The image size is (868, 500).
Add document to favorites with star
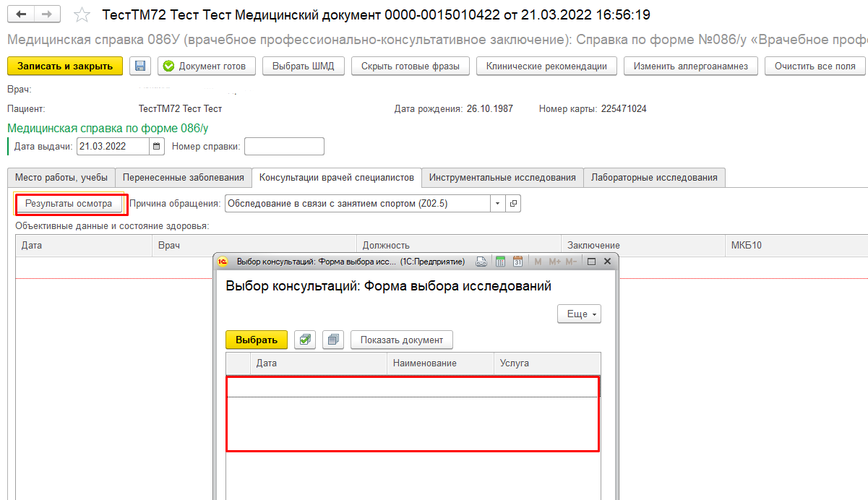83,15
